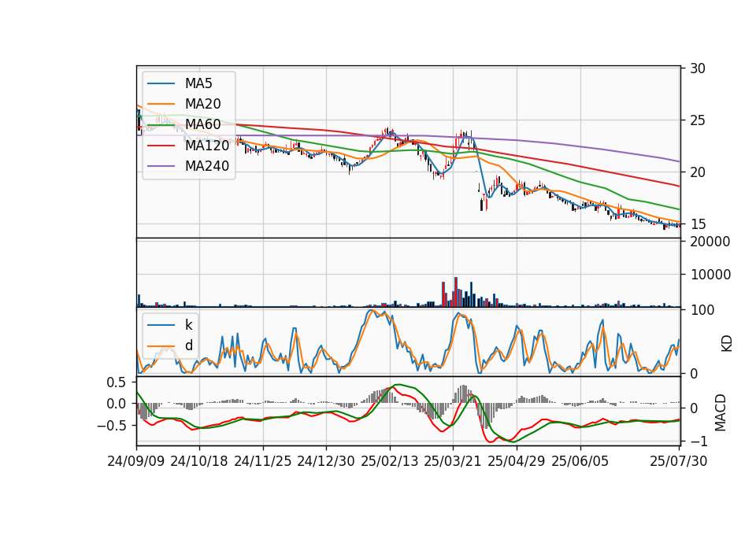Click the orange MA20 legend line sample
The width and height of the screenshot is (756, 543).
click(161, 104)
